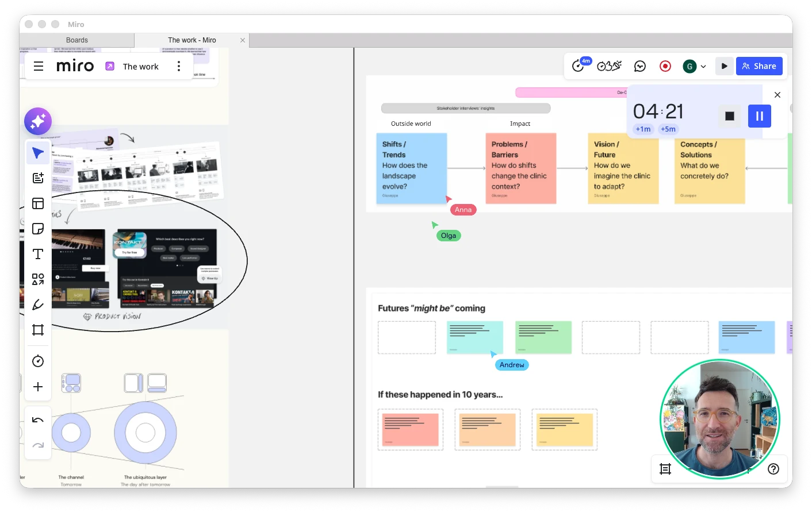Click the miro logo
Screen dimensions: 812x512
(75, 66)
